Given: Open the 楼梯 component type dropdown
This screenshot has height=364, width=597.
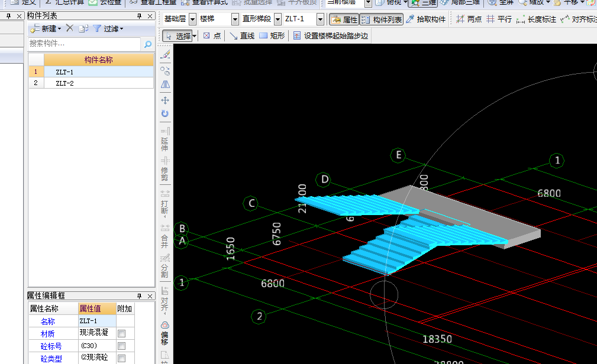Looking at the screenshot, I should coord(235,19).
